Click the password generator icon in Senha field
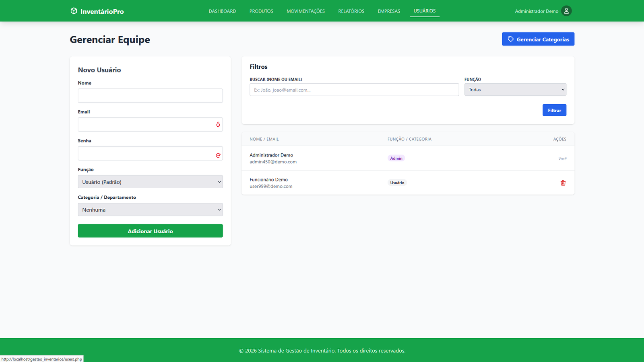 218,155
